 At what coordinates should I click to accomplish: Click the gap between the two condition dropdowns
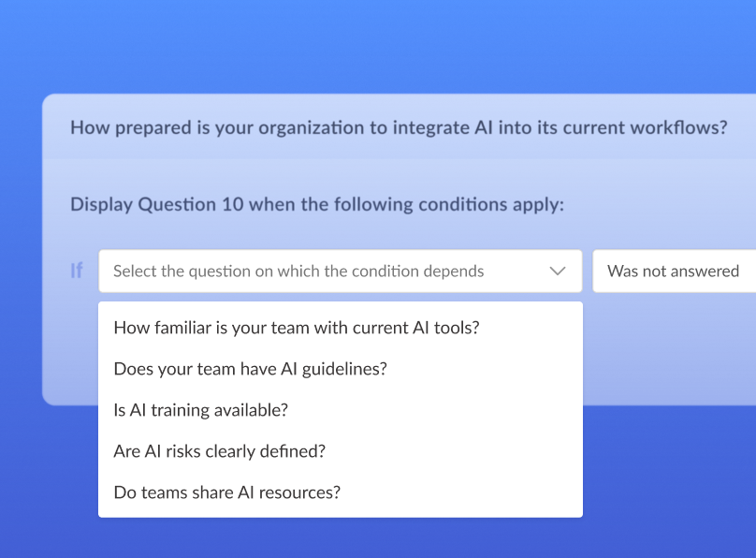[x=588, y=272]
